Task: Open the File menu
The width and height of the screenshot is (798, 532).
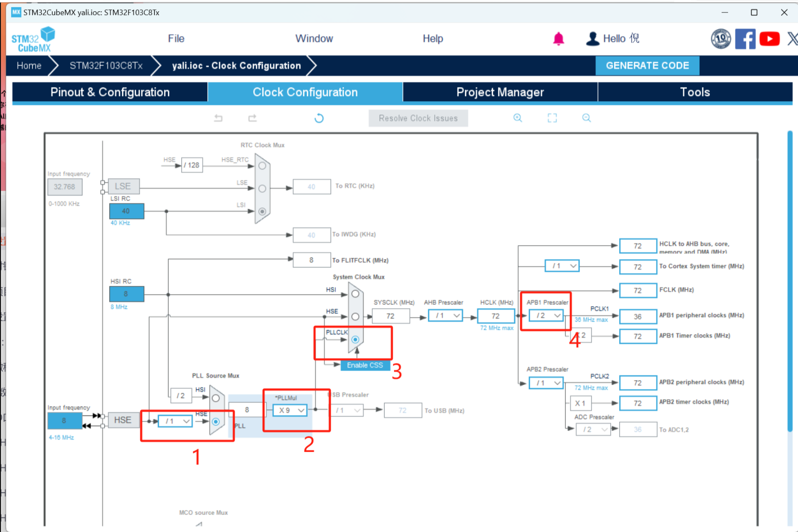Action: click(176, 38)
